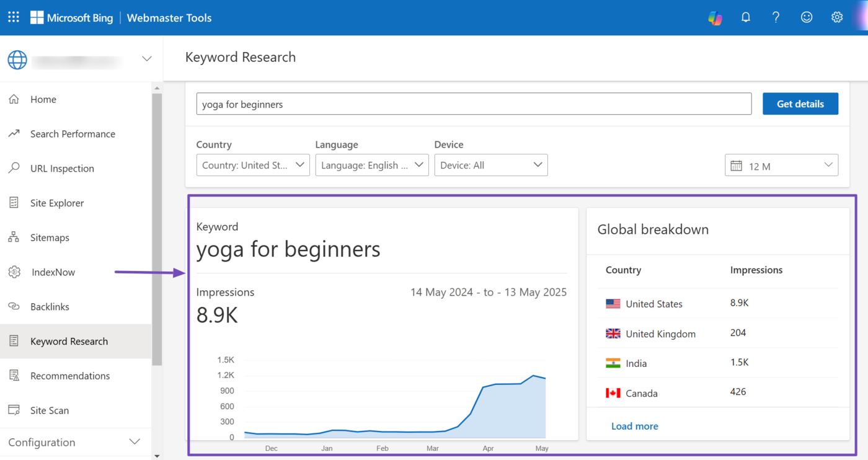Go to Search Performance page

click(x=73, y=134)
